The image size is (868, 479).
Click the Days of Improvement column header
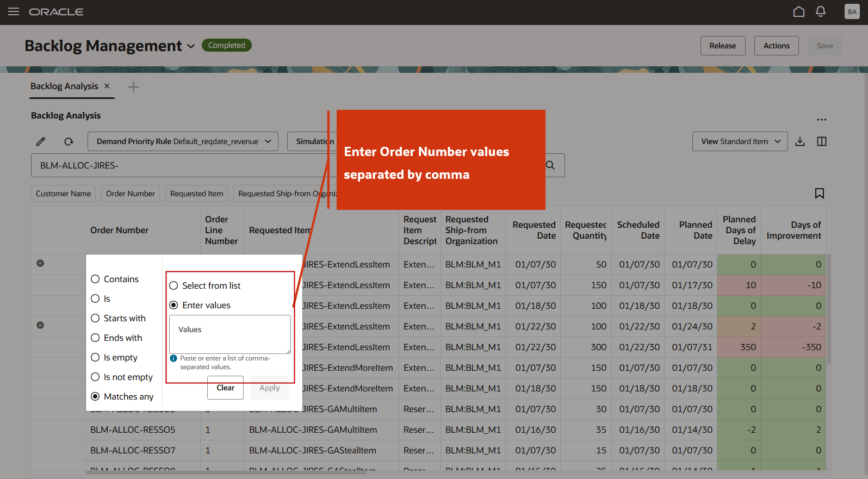(x=794, y=230)
